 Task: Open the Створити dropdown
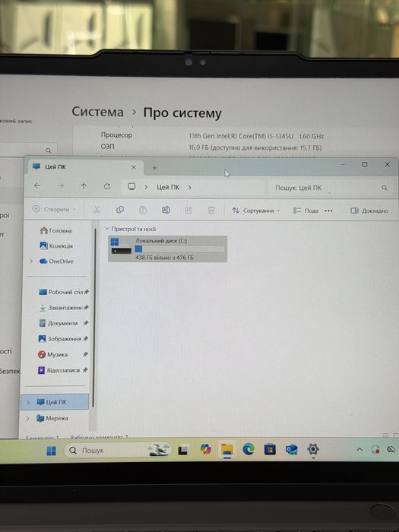tap(54, 209)
